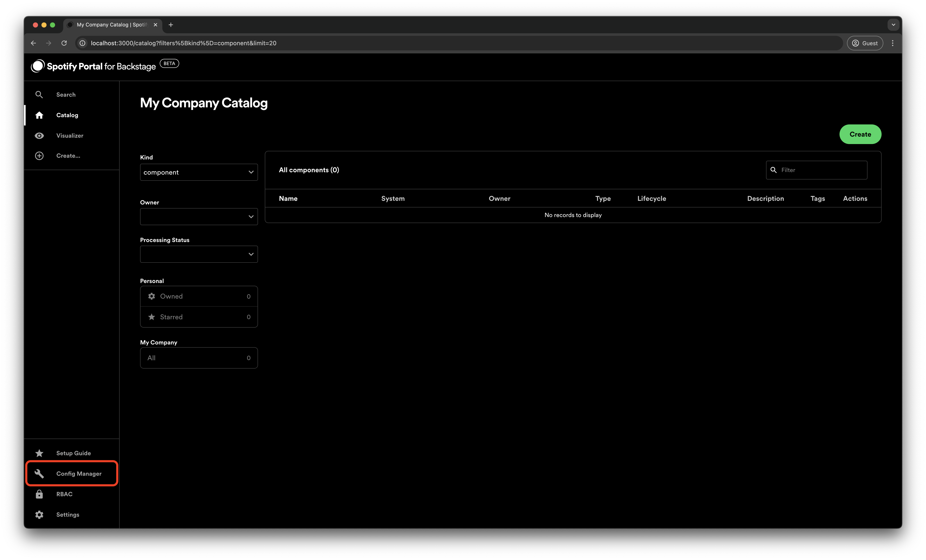Click the browser forward arrow
The width and height of the screenshot is (926, 560).
[x=48, y=43]
